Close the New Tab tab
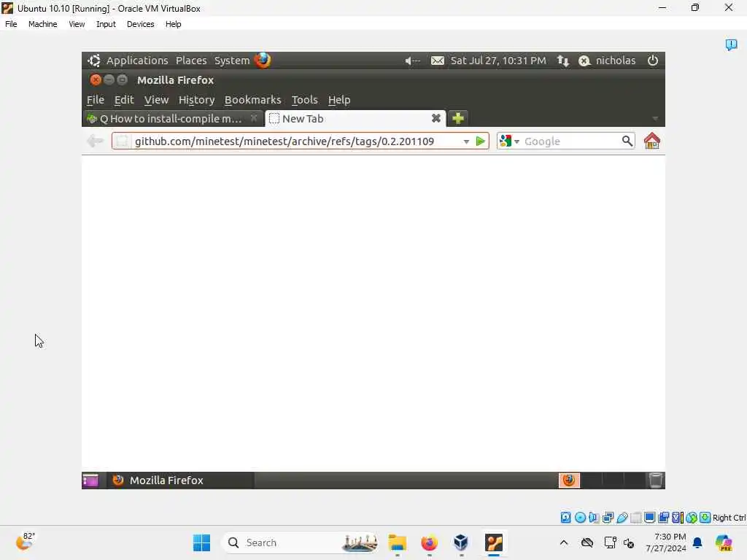Viewport: 747px width, 560px height. click(x=436, y=118)
